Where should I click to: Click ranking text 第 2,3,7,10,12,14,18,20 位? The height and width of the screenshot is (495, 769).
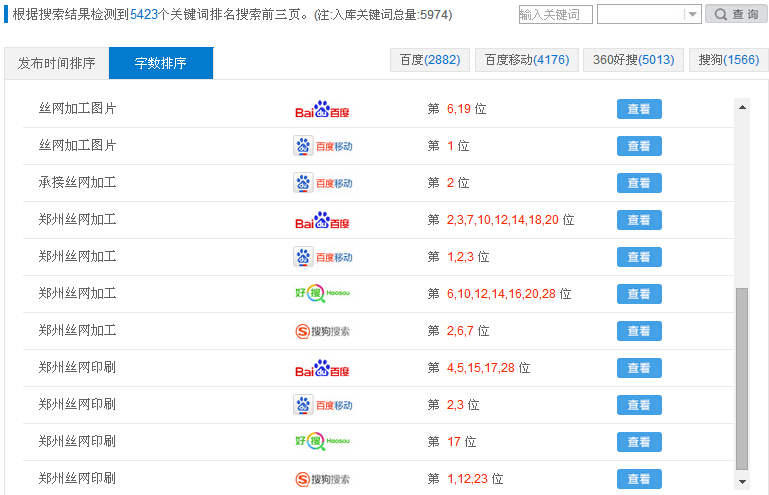[501, 220]
